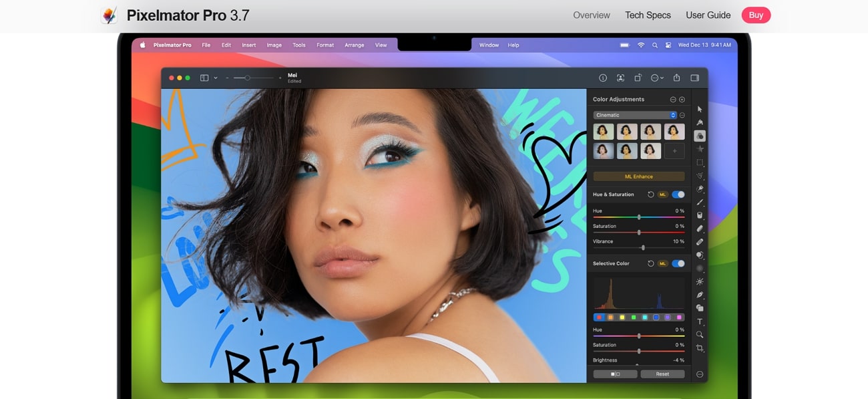Open the Share toolbar button

(676, 78)
